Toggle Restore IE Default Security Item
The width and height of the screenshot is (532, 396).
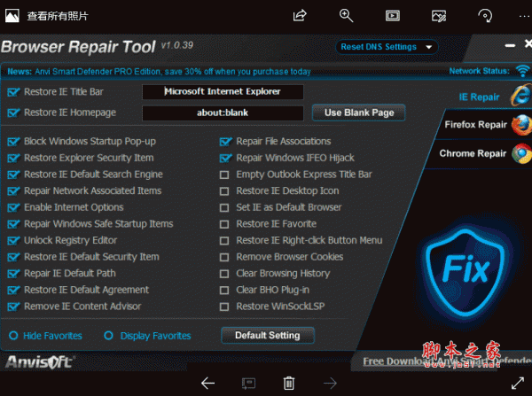point(13,257)
